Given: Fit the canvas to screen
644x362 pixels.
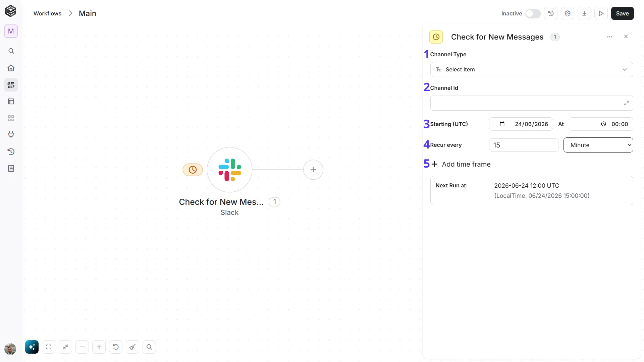Looking at the screenshot, I should point(49,347).
